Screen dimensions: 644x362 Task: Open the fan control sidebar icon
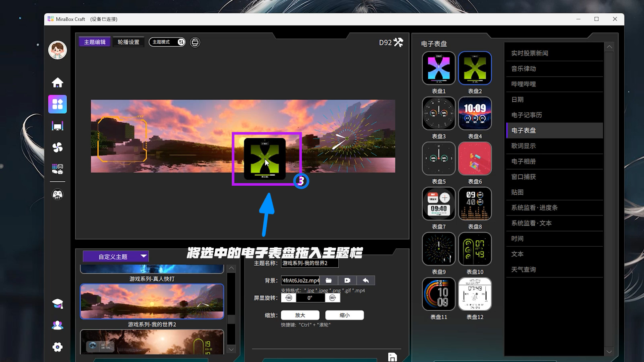click(57, 147)
